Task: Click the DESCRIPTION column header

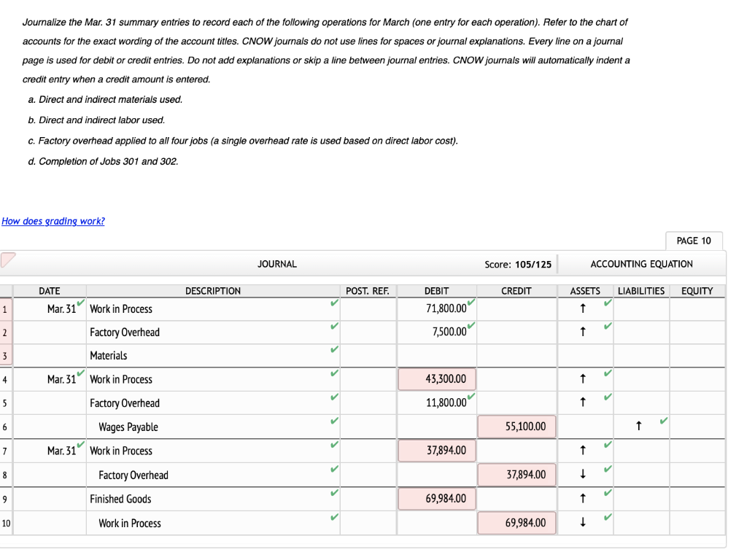Action: click(x=213, y=291)
